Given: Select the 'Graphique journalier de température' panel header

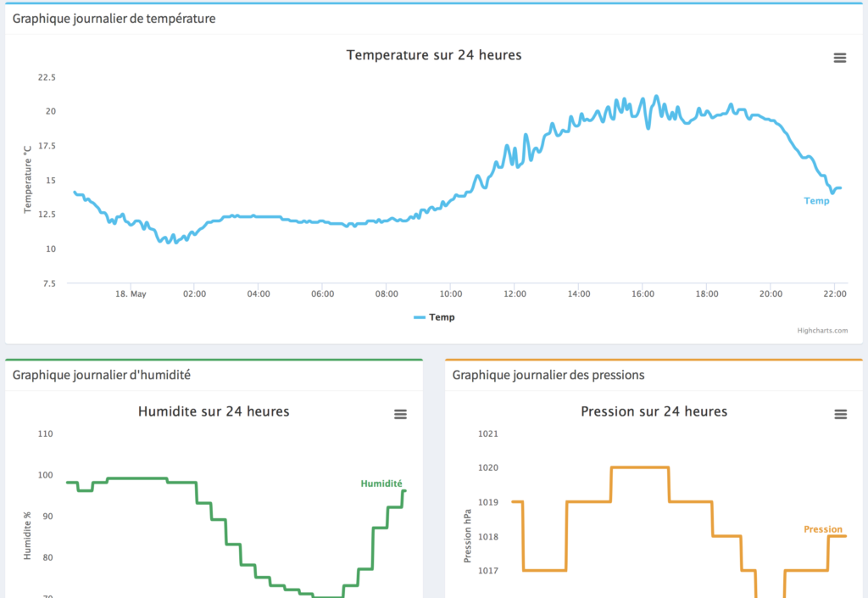Looking at the screenshot, I should click(114, 19).
